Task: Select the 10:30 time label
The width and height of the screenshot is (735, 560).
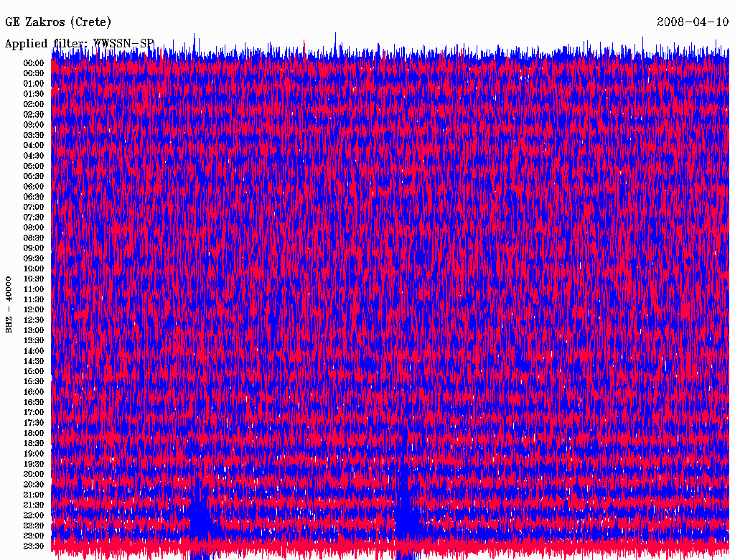Action: click(34, 279)
